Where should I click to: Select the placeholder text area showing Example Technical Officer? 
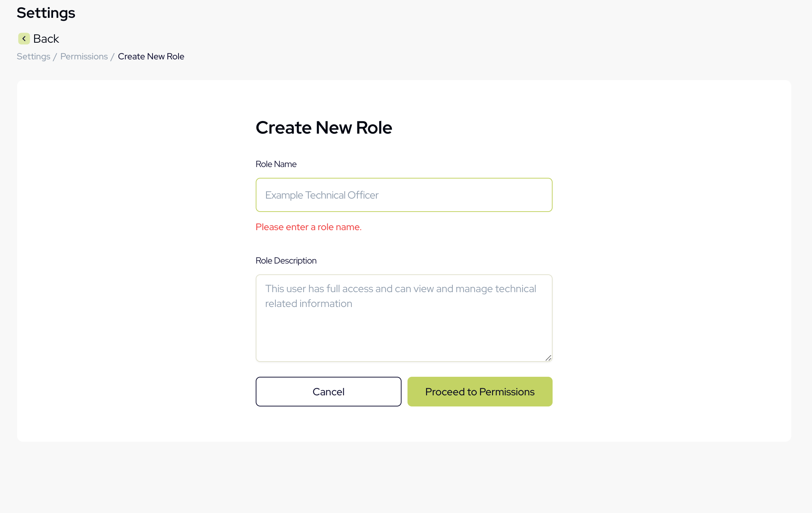point(321,195)
